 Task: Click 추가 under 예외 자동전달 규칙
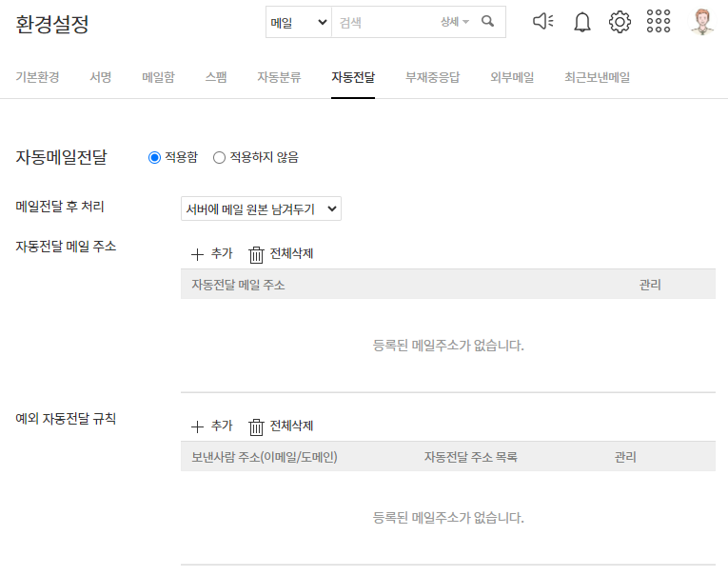coord(211,426)
